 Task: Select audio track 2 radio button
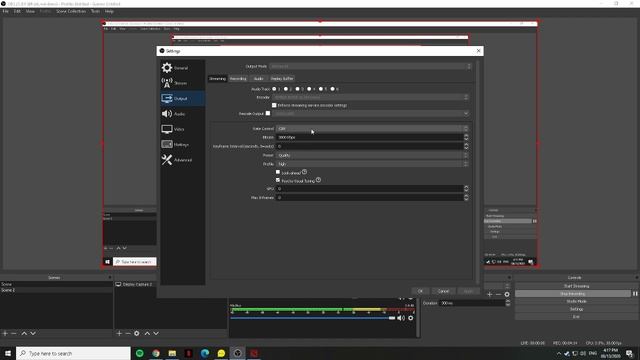(x=286, y=89)
